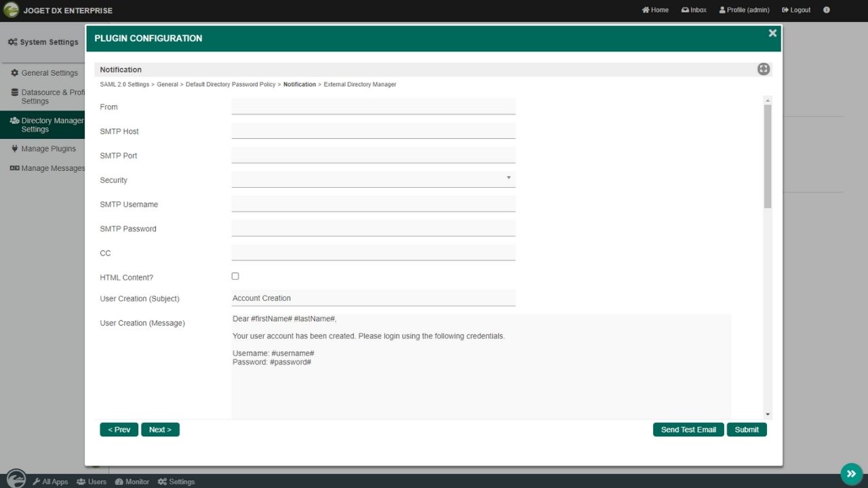Click Send Test Email button
The width and height of the screenshot is (868, 488).
(x=688, y=430)
